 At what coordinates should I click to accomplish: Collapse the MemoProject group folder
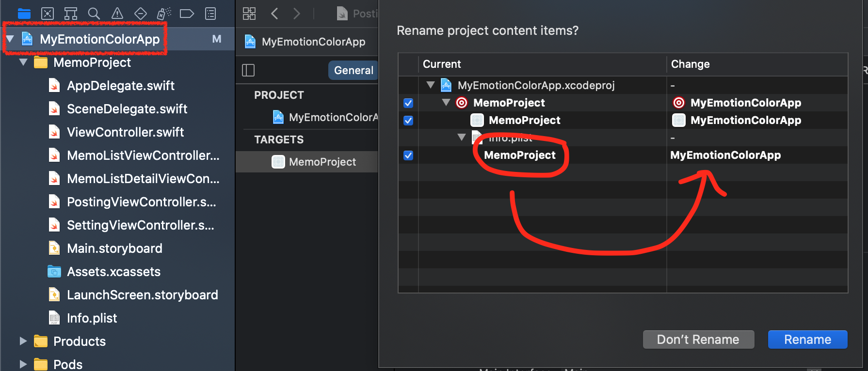23,62
